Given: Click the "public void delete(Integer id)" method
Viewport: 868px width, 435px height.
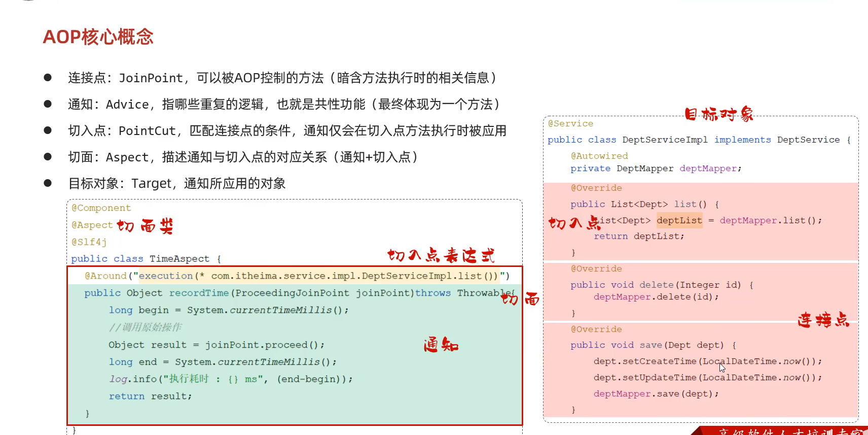Looking at the screenshot, I should click(x=656, y=285).
